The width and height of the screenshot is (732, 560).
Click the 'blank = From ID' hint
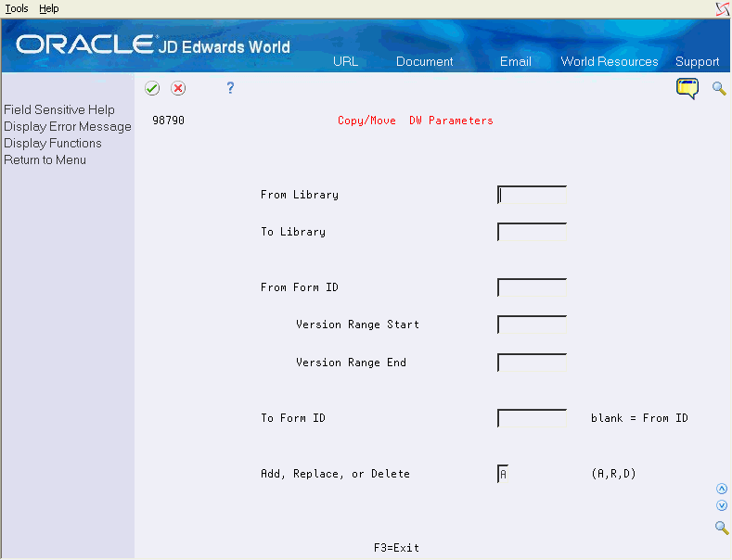[x=639, y=418]
